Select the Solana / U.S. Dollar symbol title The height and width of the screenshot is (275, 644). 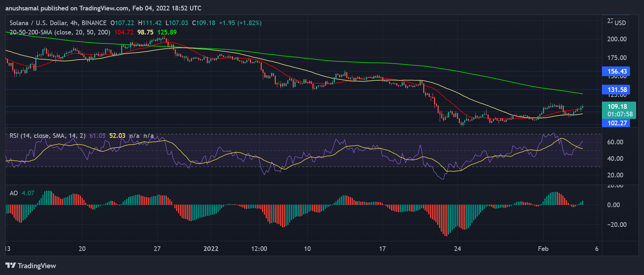point(39,23)
